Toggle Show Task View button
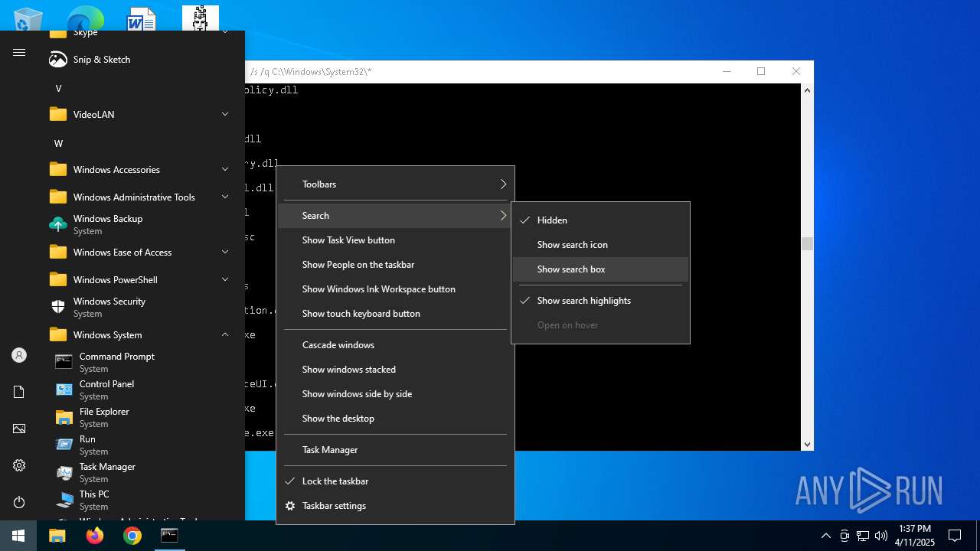Screen dimensions: 980x551 pos(395,240)
